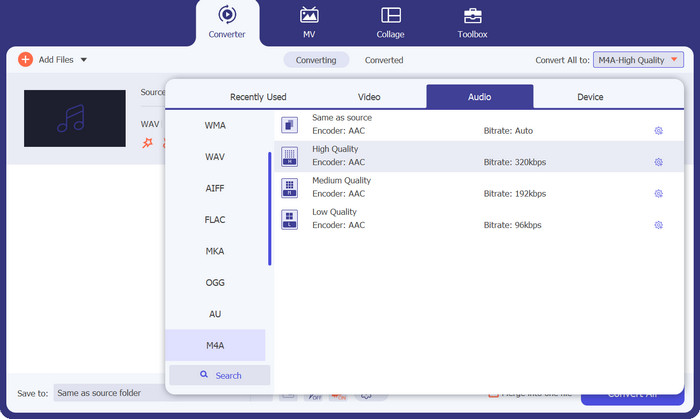The height and width of the screenshot is (419, 700).
Task: Choose OGG format in the list
Action: pos(215,282)
